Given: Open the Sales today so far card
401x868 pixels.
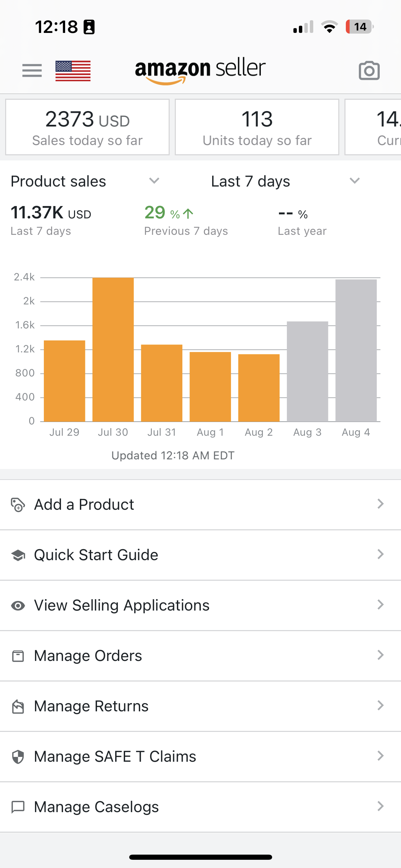Looking at the screenshot, I should pos(87,127).
